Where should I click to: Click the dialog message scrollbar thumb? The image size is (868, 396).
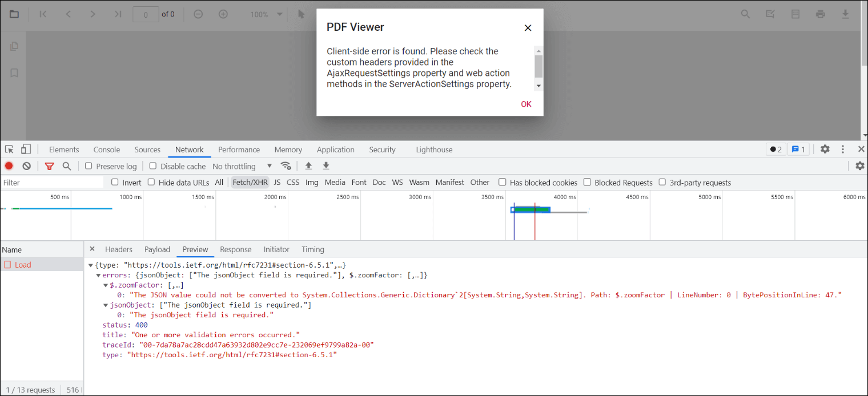point(539,66)
